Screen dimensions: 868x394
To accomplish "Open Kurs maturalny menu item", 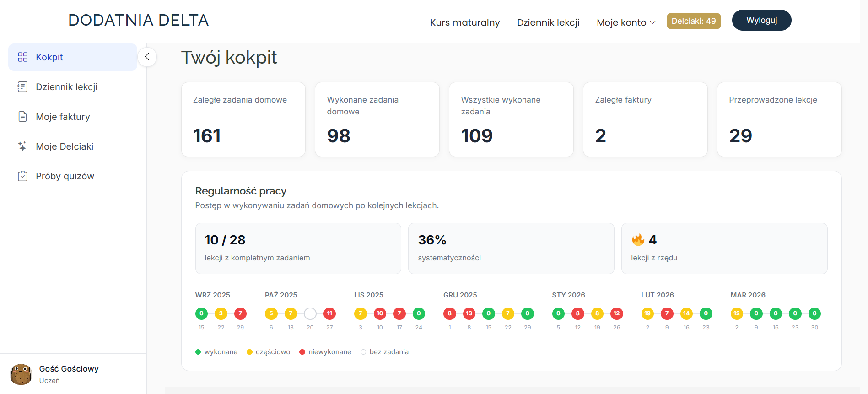I will pos(465,22).
